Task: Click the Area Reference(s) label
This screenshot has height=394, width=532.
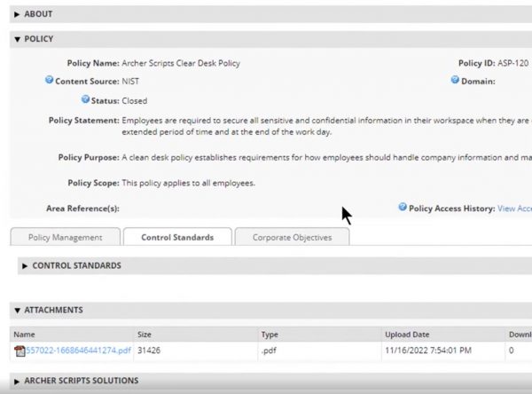Action: point(82,209)
